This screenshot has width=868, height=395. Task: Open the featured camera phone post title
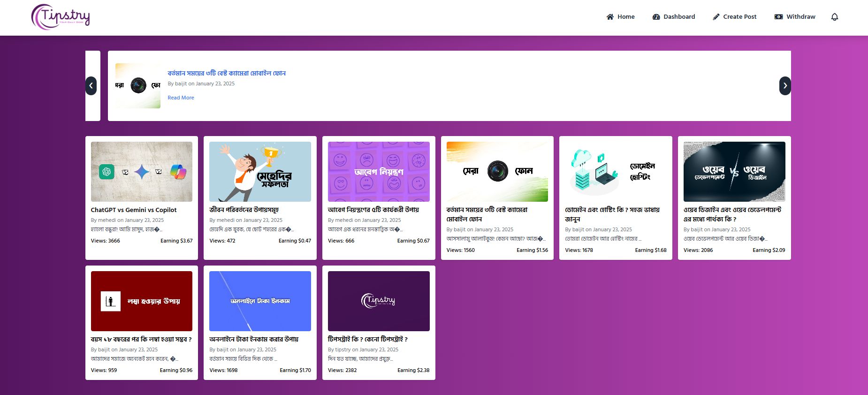[227, 73]
